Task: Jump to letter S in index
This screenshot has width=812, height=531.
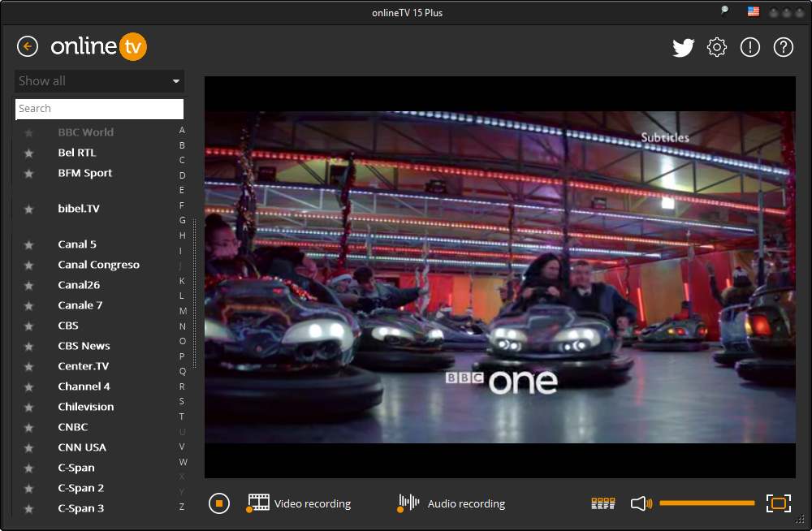Action: [x=182, y=401]
